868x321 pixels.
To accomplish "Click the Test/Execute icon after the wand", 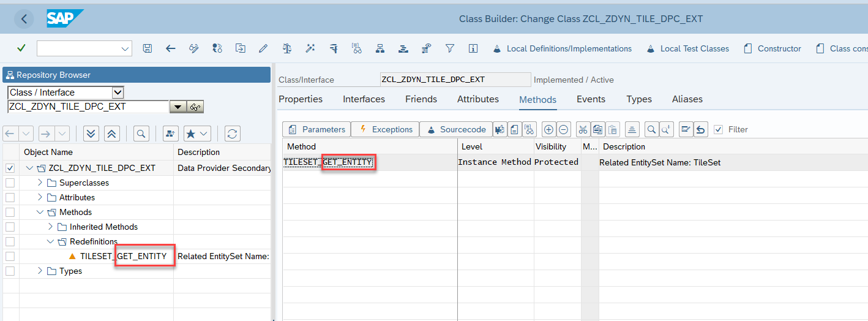I will pos(333,48).
